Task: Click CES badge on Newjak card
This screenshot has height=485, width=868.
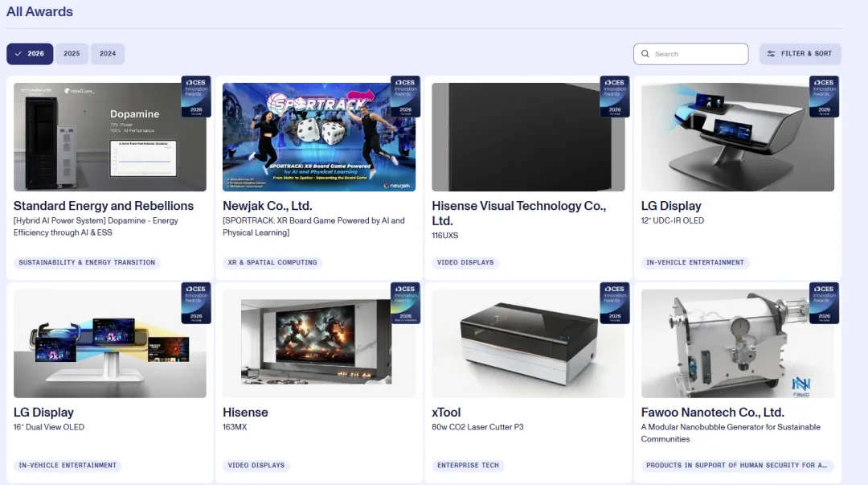Action: 405,96
